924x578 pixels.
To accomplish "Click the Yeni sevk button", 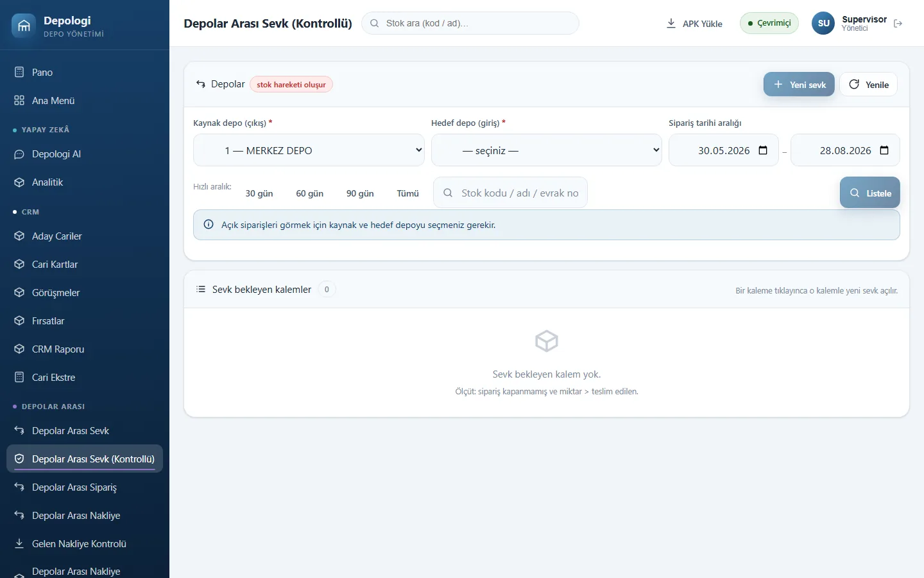I will [799, 84].
